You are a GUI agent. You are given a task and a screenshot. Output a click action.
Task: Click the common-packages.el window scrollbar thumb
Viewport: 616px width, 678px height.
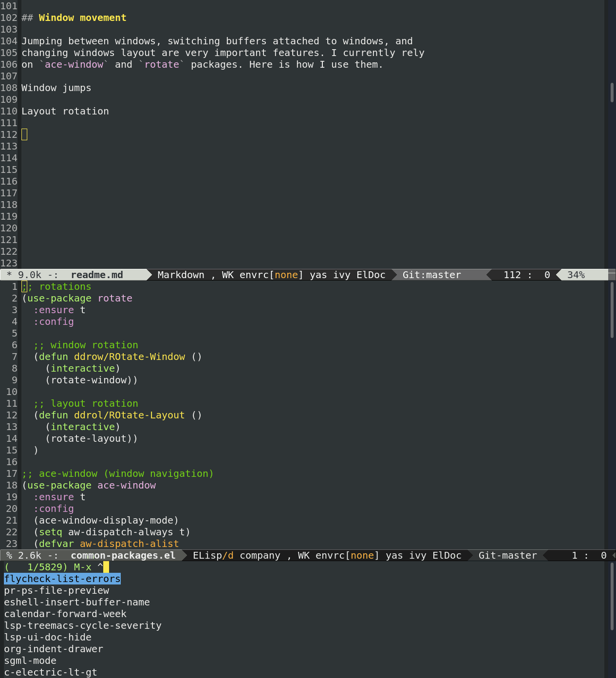[x=612, y=310]
